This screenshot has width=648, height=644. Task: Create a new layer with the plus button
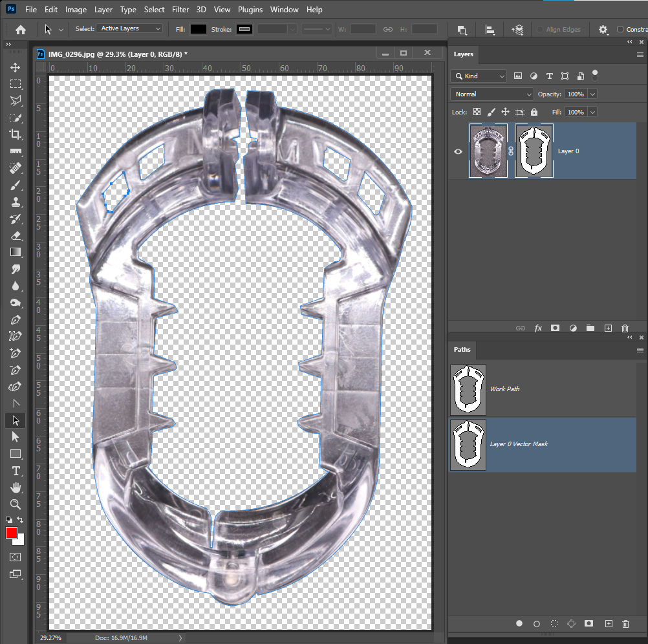tap(608, 328)
